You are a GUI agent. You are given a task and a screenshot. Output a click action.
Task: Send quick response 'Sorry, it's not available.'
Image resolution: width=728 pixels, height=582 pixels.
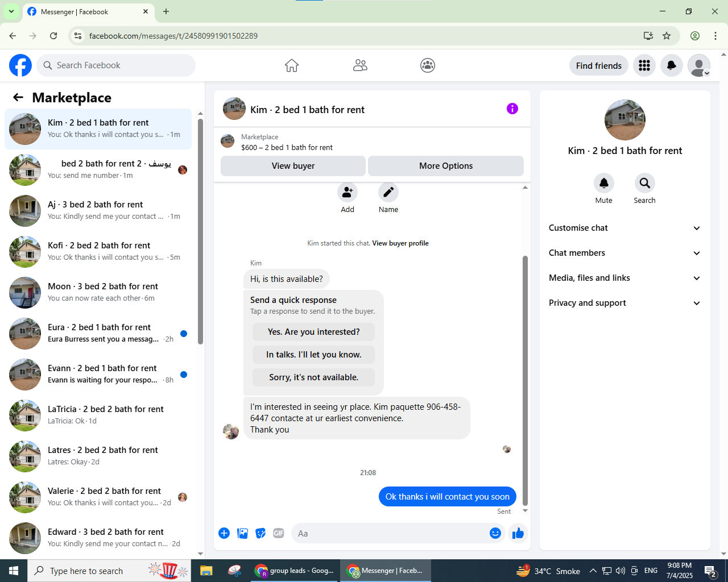point(314,377)
